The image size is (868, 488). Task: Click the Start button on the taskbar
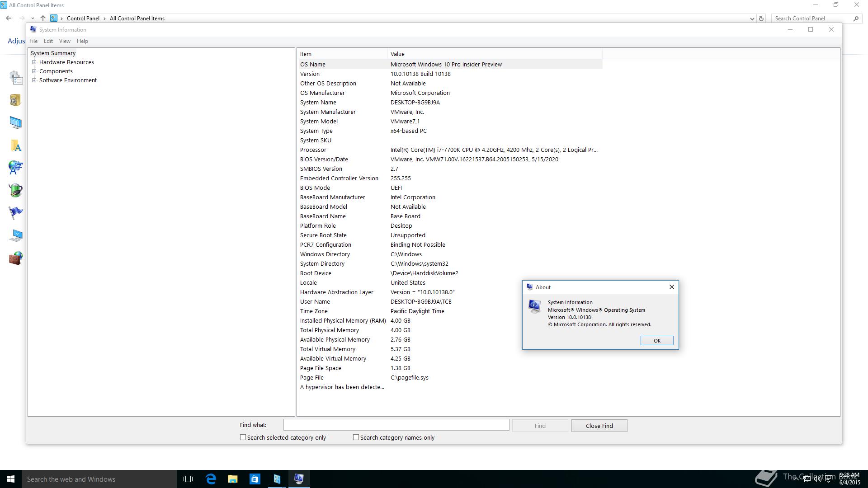click(x=11, y=479)
